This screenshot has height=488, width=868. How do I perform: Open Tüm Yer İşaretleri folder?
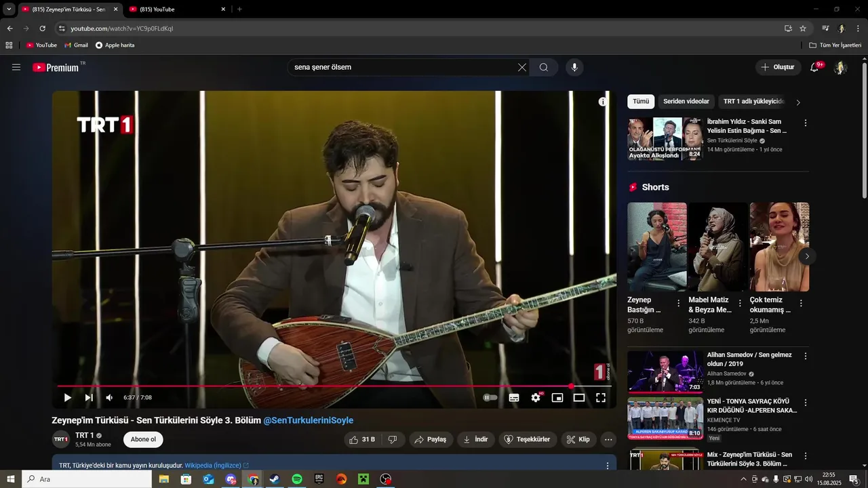835,45
